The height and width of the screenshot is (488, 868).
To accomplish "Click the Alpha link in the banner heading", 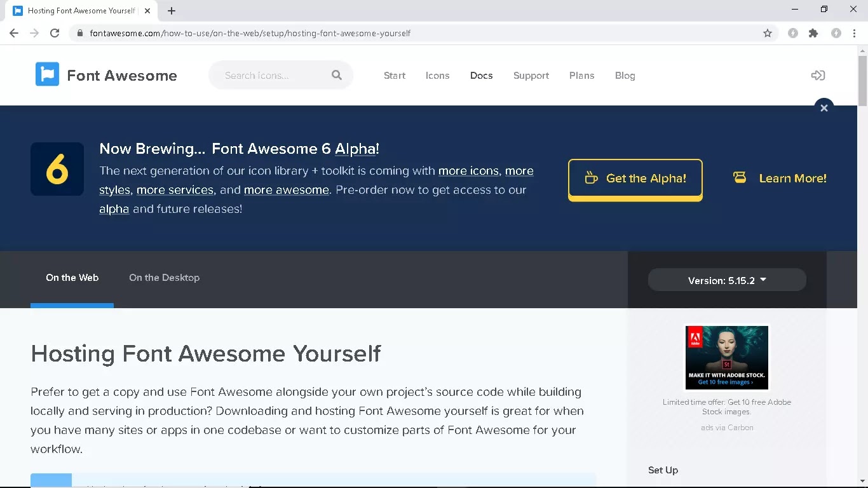I will [355, 149].
